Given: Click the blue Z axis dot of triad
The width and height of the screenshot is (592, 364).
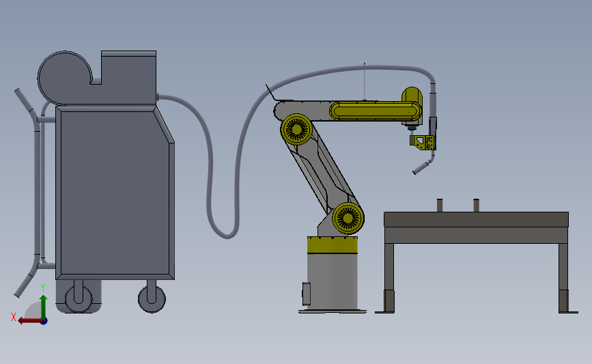Looking at the screenshot, I should pos(44,322).
